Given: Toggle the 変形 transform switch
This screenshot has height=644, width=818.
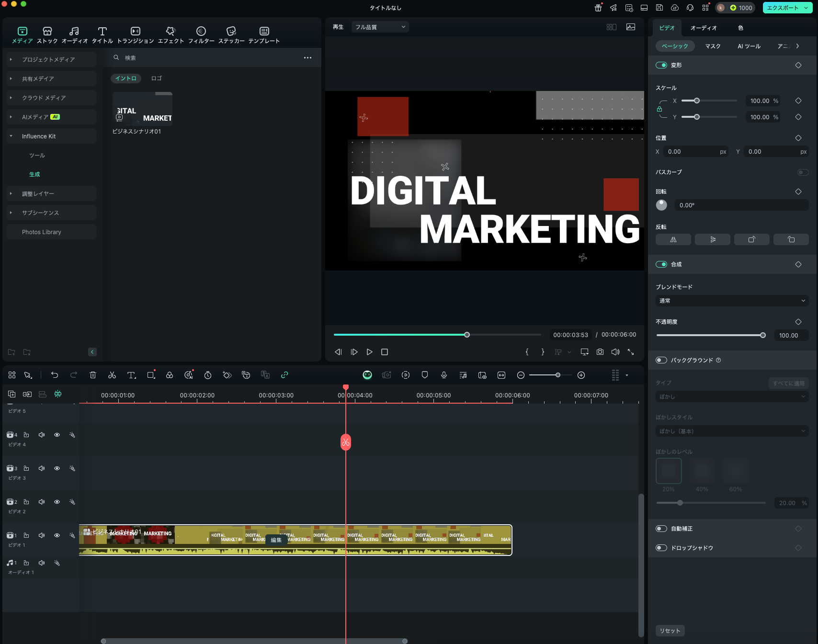Looking at the screenshot, I should pos(661,65).
